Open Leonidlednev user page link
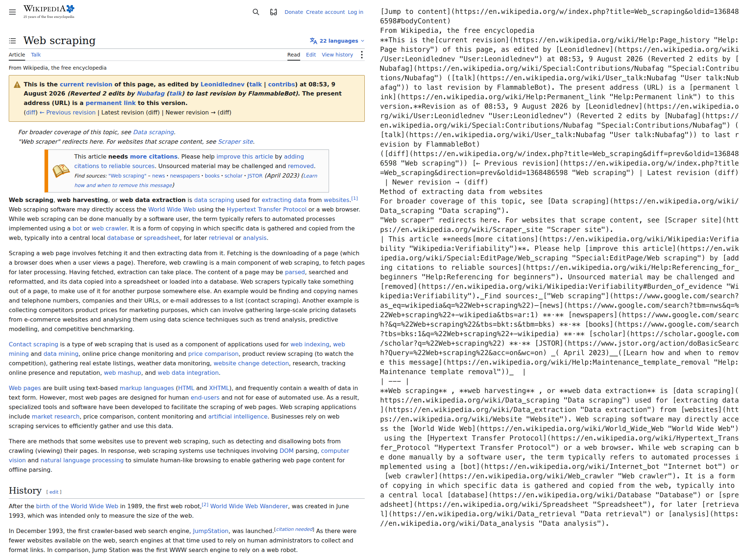Image resolution: width=747 pixels, height=560 pixels. (x=222, y=84)
